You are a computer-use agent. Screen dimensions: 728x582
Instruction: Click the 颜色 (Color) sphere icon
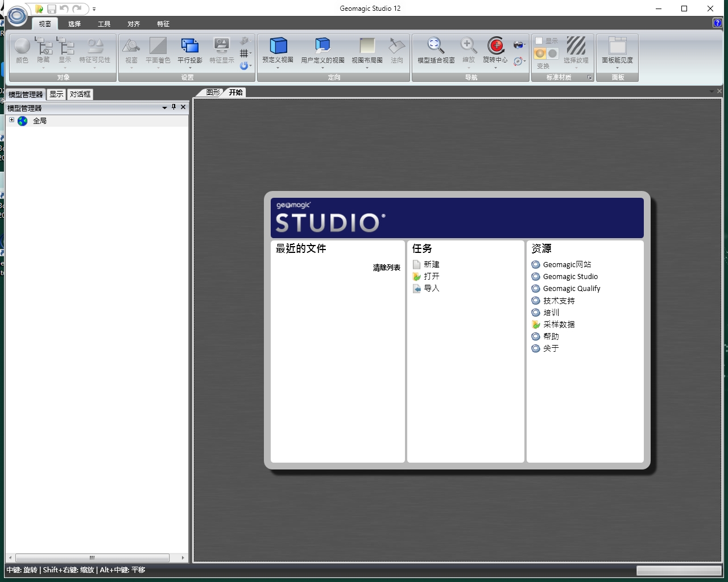(22, 46)
